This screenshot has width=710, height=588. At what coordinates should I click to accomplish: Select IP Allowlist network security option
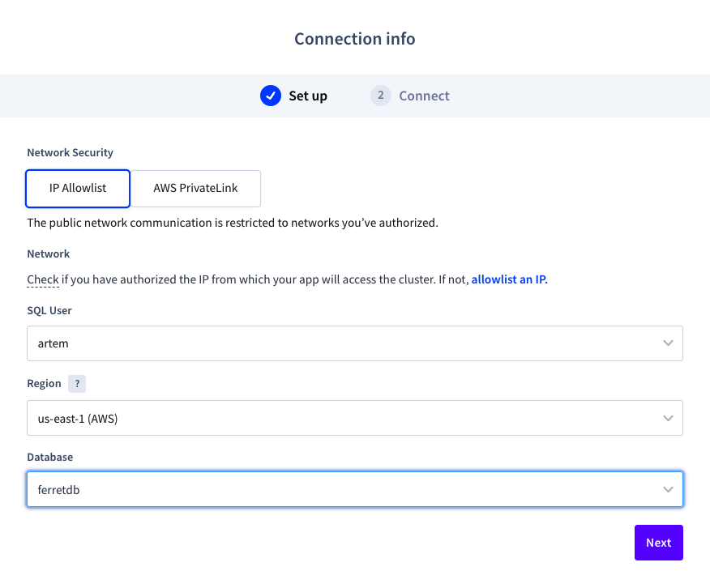pos(78,188)
